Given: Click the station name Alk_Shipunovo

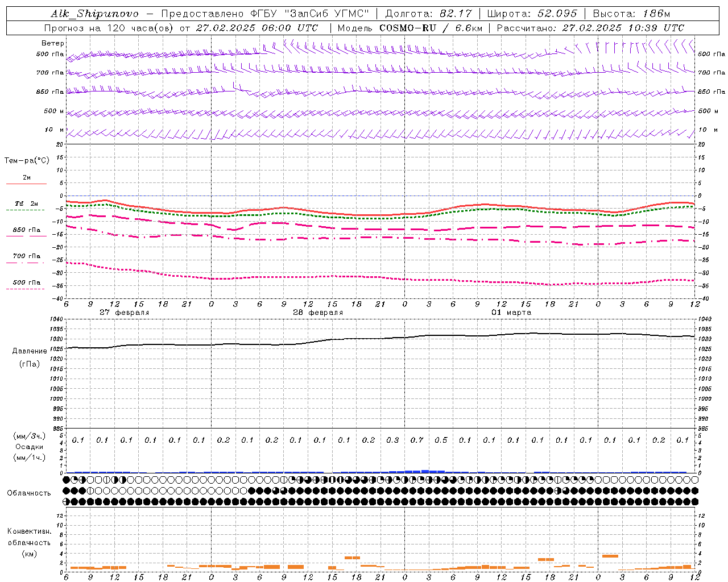Looking at the screenshot, I should coord(94,14).
